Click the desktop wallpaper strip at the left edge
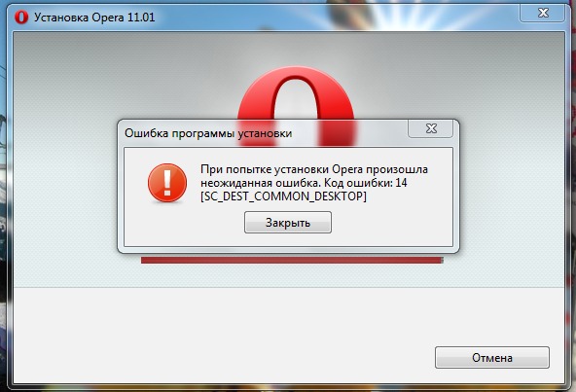Image resolution: width=576 pixels, height=392 pixels. point(3,198)
